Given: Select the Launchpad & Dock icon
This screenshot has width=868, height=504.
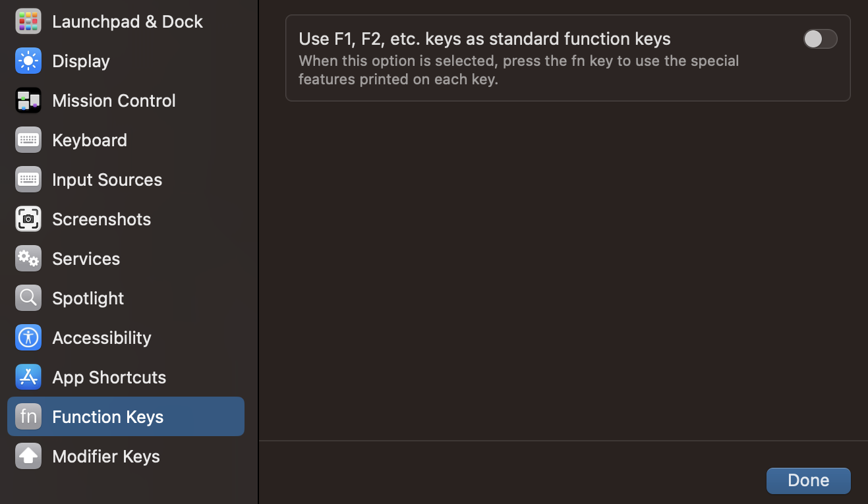Looking at the screenshot, I should click(28, 21).
